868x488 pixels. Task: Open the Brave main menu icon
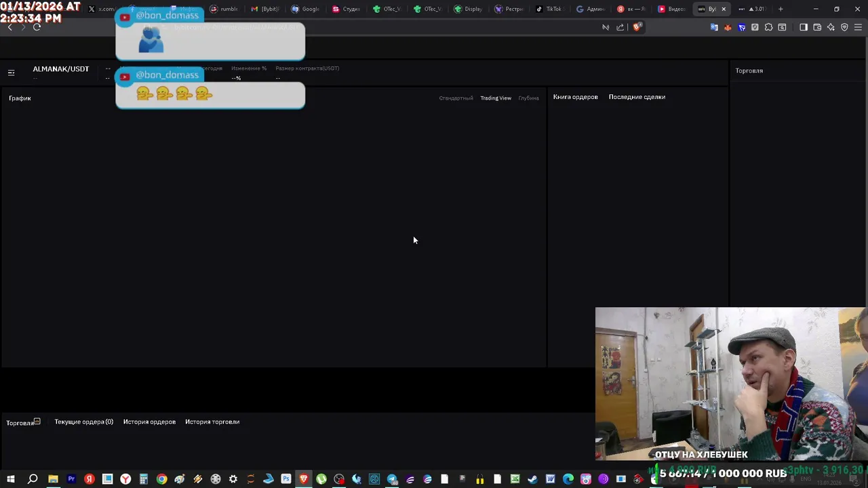click(858, 27)
